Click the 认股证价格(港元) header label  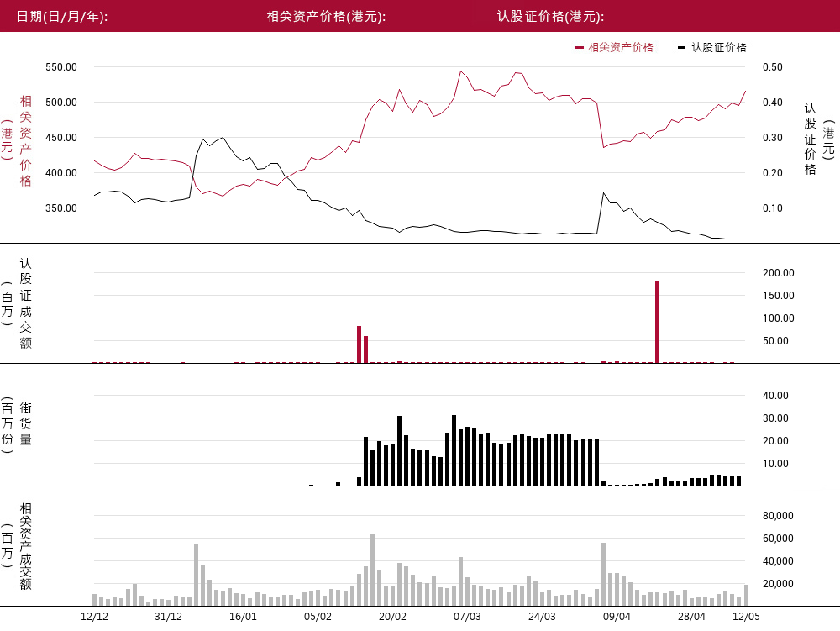tap(550, 16)
